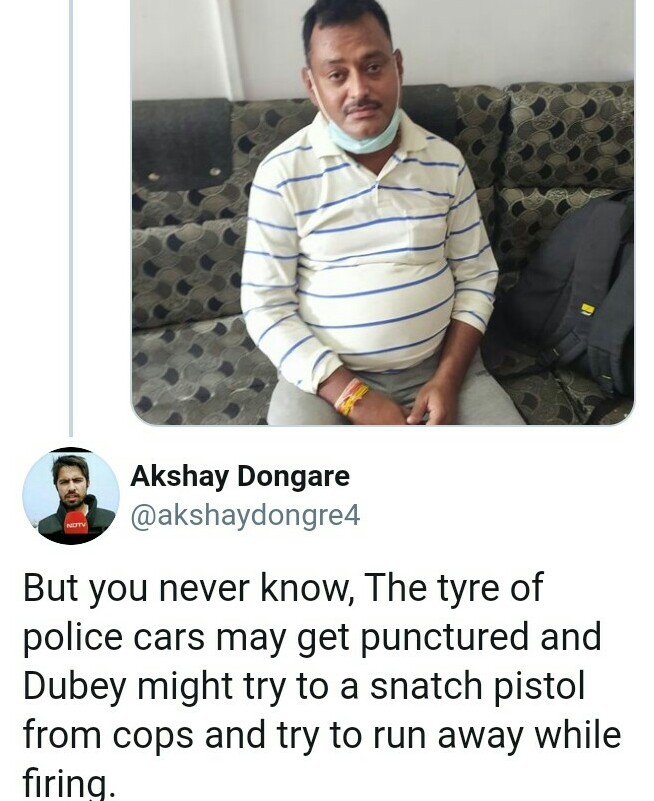The width and height of the screenshot is (654, 801).
Task: Open the attached tweet photo
Action: [x=383, y=212]
